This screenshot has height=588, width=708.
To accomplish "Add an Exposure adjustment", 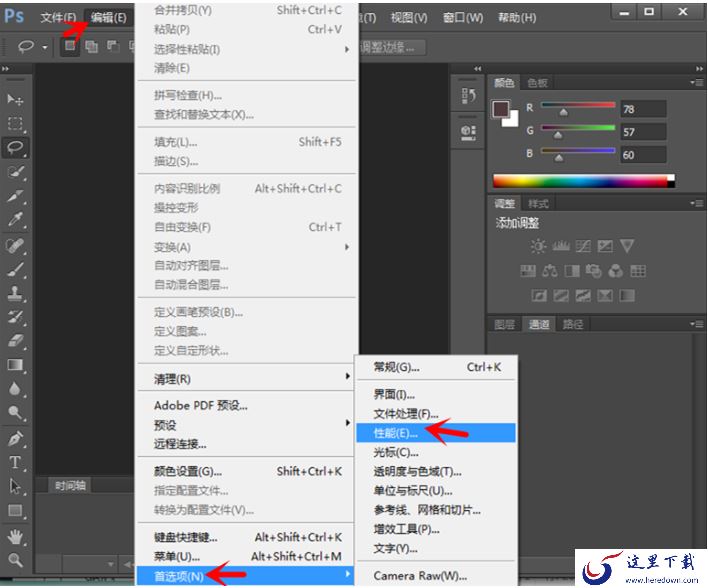I will click(x=605, y=246).
